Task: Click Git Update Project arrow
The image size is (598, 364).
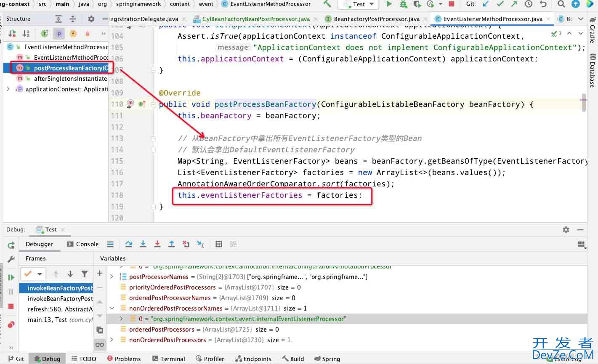Action: pos(486,4)
